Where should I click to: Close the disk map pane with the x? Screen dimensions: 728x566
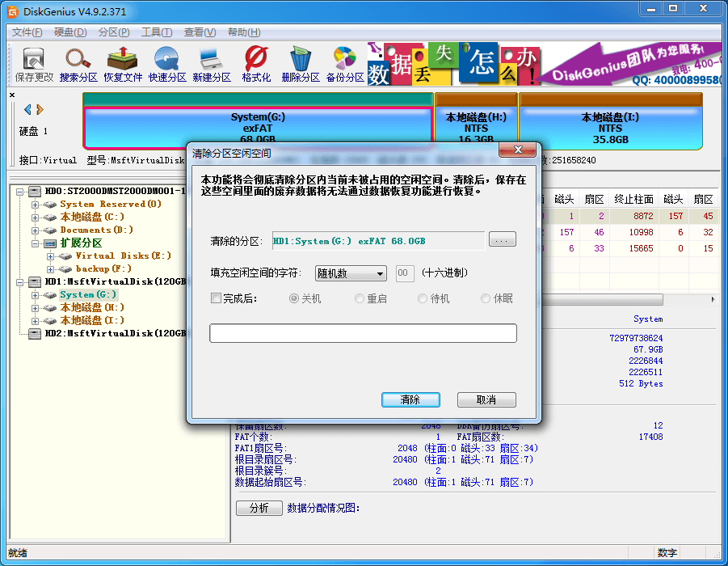[x=12, y=95]
